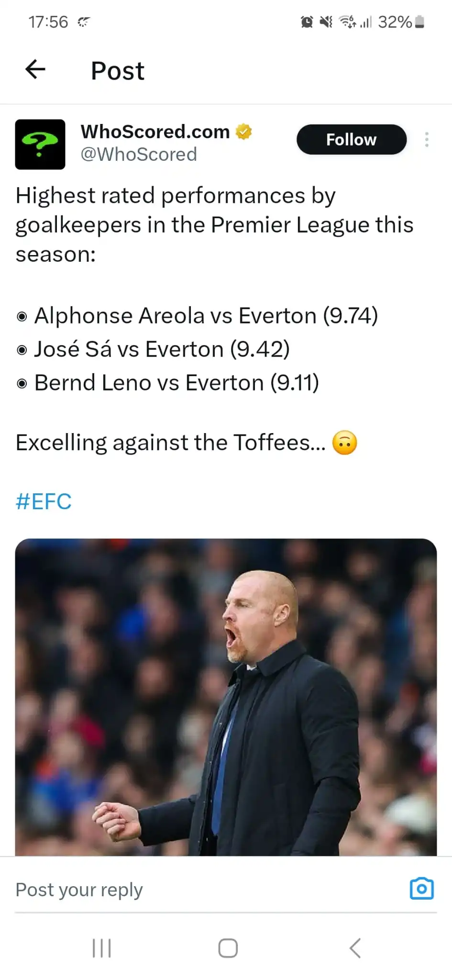Open the attached manager photo
Viewport: 452px width, 980px height.
click(226, 697)
